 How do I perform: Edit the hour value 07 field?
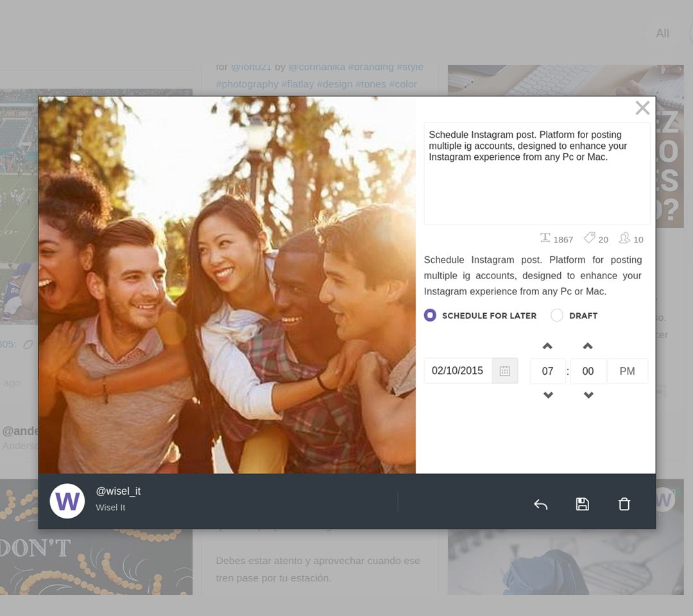click(x=547, y=371)
